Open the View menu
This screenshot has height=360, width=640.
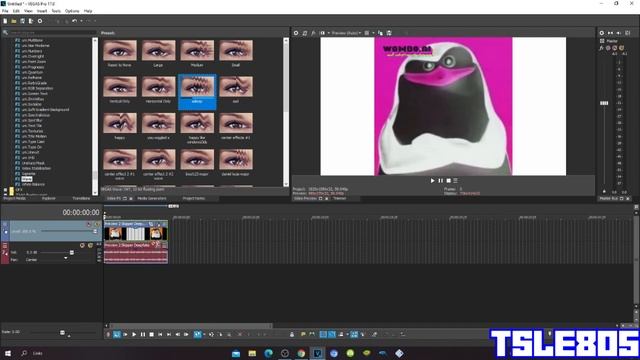29,11
